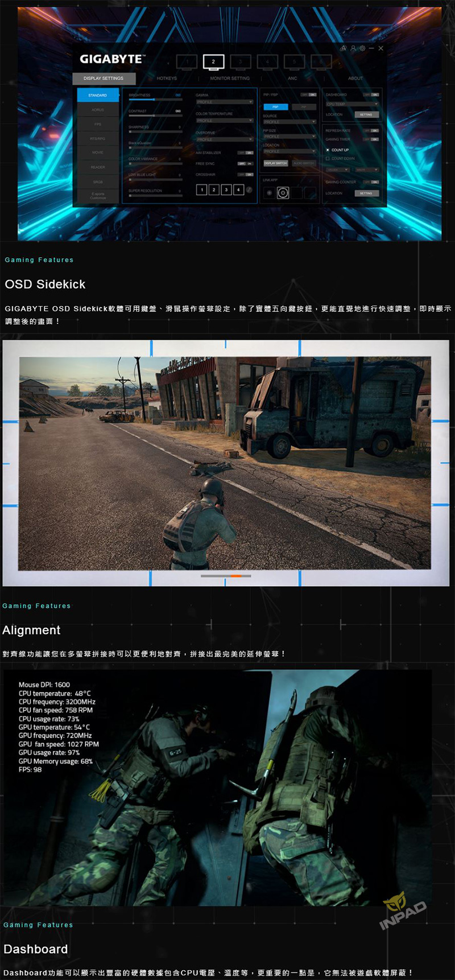This screenshot has width=455, height=980.
Task: Open Gaming Counter location Setting button
Action: pos(366,193)
